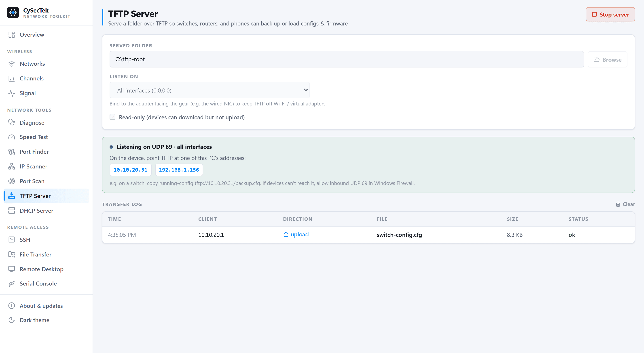The height and width of the screenshot is (353, 644).
Task: Toggle the Read-only checkbox
Action: 112,117
